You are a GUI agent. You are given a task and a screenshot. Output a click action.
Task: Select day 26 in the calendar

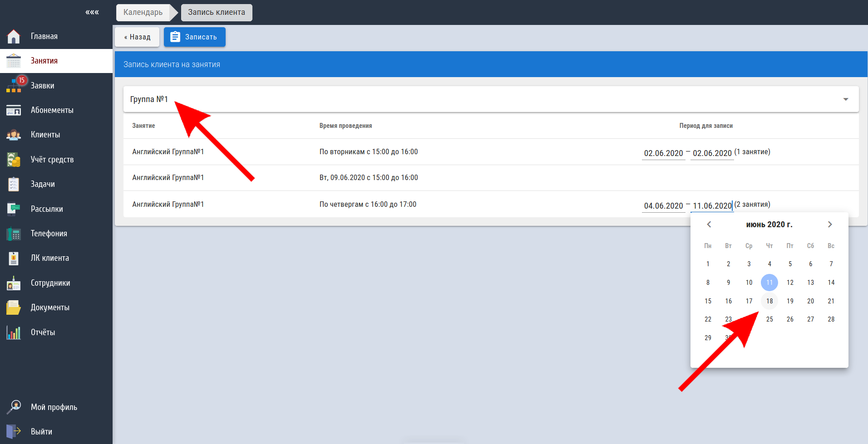point(790,319)
